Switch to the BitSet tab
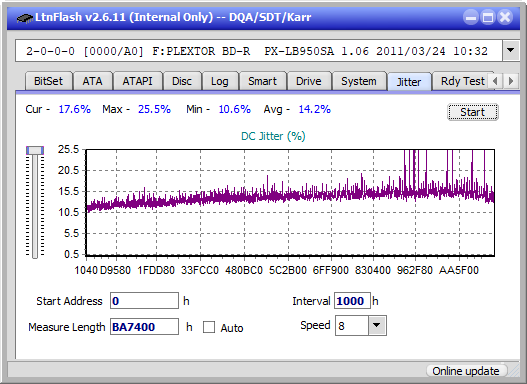Screen dimensions: 527x384 pyautogui.click(x=48, y=81)
